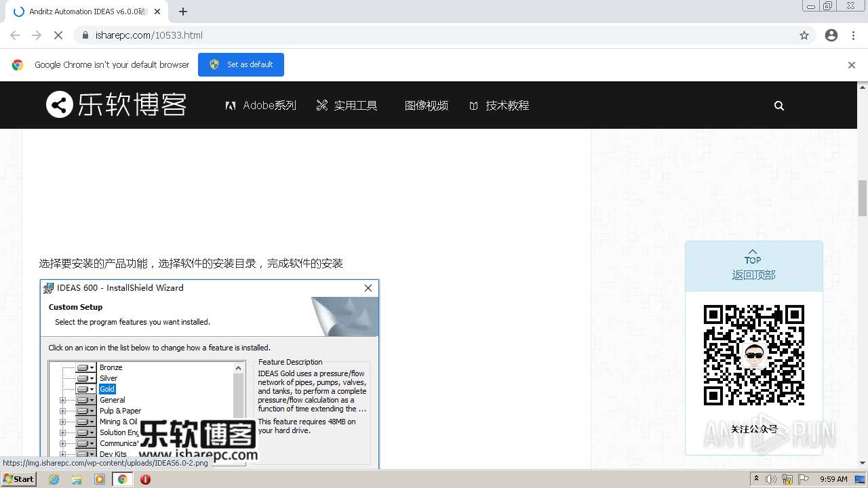Click the page vertical scrollbar thumb
This screenshot has width=868, height=488.
coord(863,198)
